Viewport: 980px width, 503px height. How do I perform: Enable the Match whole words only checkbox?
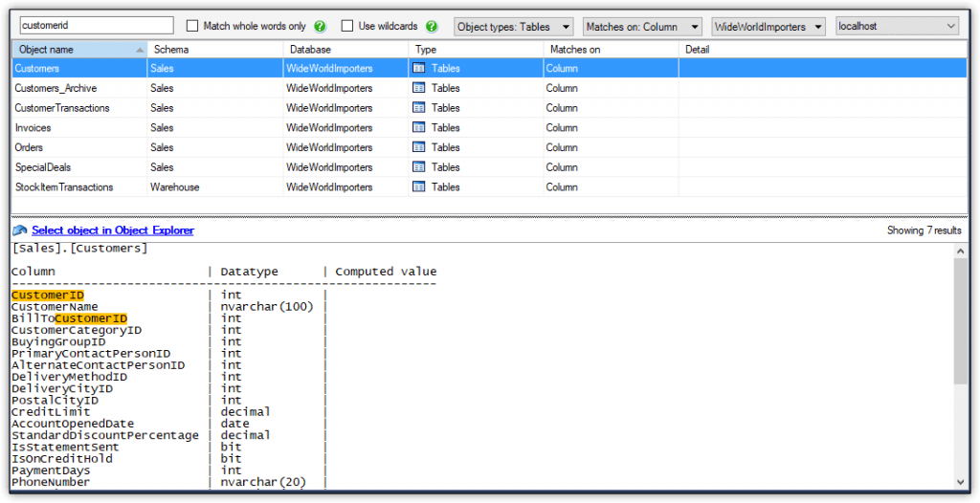coord(192,27)
